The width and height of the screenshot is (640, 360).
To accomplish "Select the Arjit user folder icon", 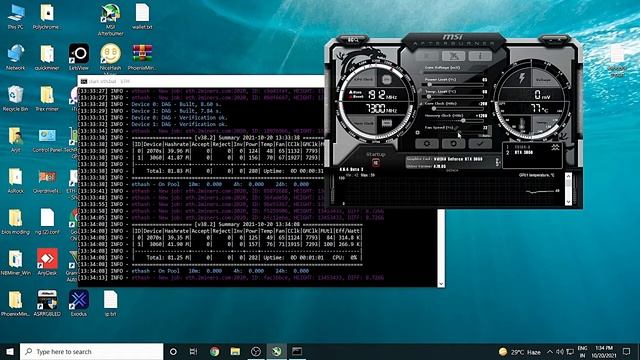I will click(x=16, y=139).
